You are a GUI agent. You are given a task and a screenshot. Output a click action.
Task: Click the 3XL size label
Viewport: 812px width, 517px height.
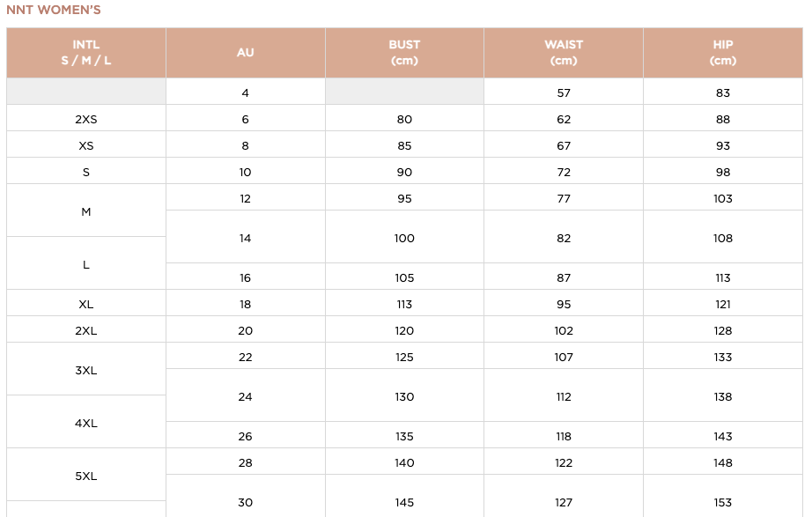pyautogui.click(x=86, y=370)
